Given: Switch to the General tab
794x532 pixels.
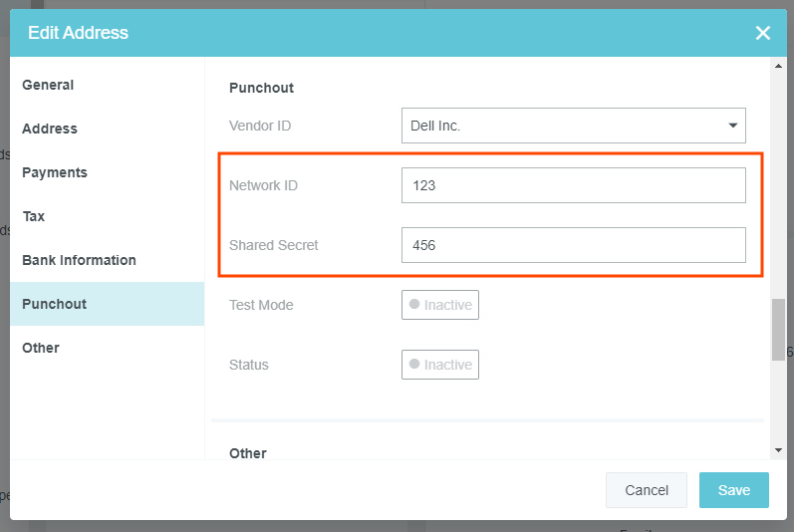Looking at the screenshot, I should [x=48, y=85].
